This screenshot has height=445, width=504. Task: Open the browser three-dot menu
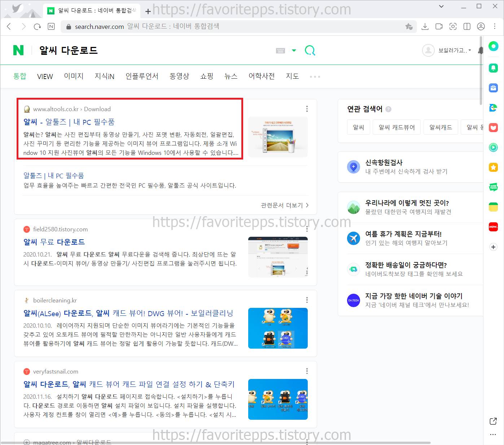point(495,26)
